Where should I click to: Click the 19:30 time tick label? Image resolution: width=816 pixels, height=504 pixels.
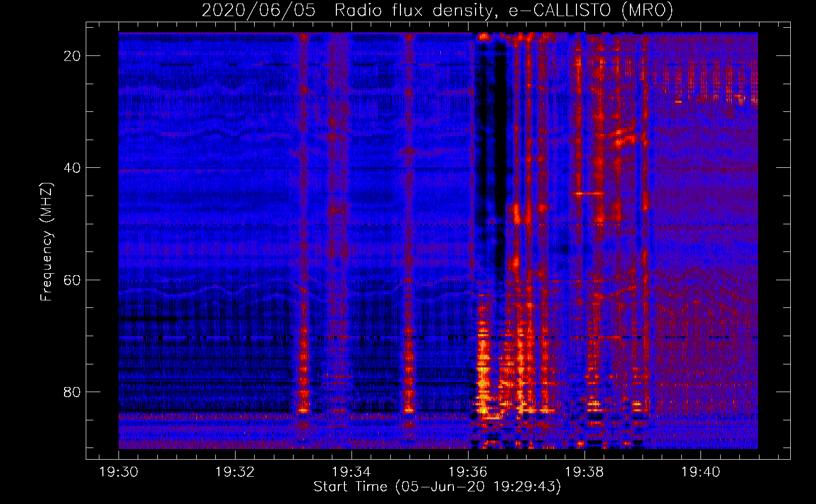coord(119,472)
